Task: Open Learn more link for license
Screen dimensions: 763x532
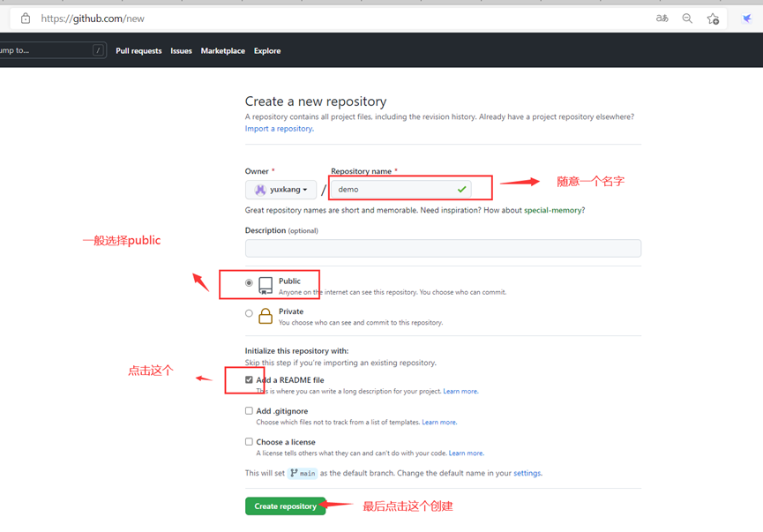Action: coord(466,453)
